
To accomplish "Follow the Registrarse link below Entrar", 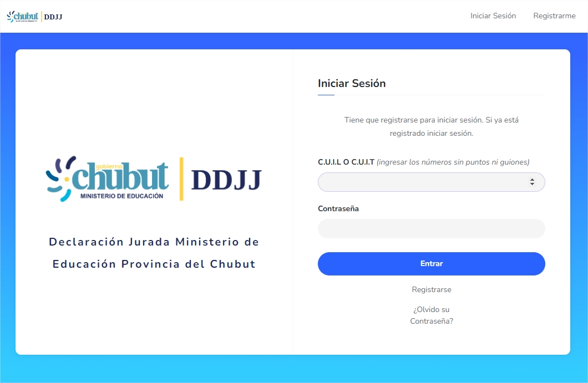I will (431, 290).
